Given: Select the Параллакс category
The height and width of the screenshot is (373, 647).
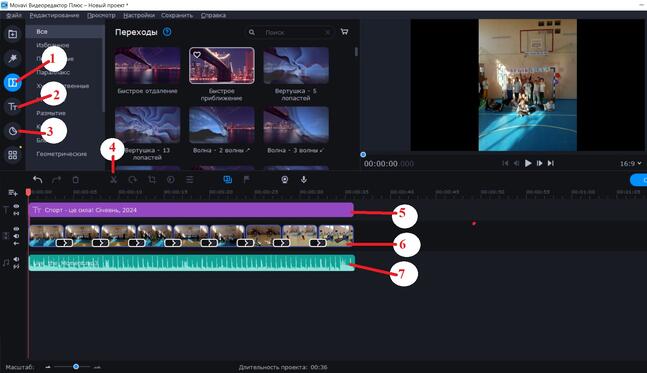Looking at the screenshot, I should pyautogui.click(x=53, y=72).
